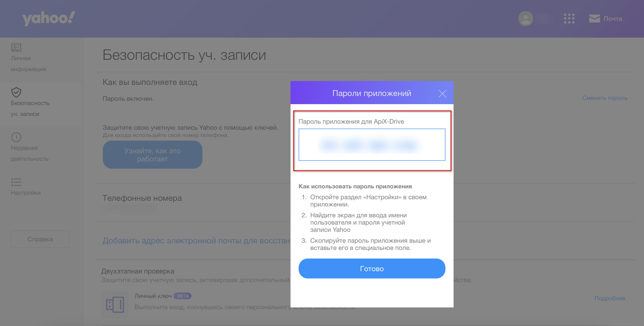Click the app password field for ApiX-Drive
Image resolution: width=644 pixels, height=326 pixels.
click(372, 144)
